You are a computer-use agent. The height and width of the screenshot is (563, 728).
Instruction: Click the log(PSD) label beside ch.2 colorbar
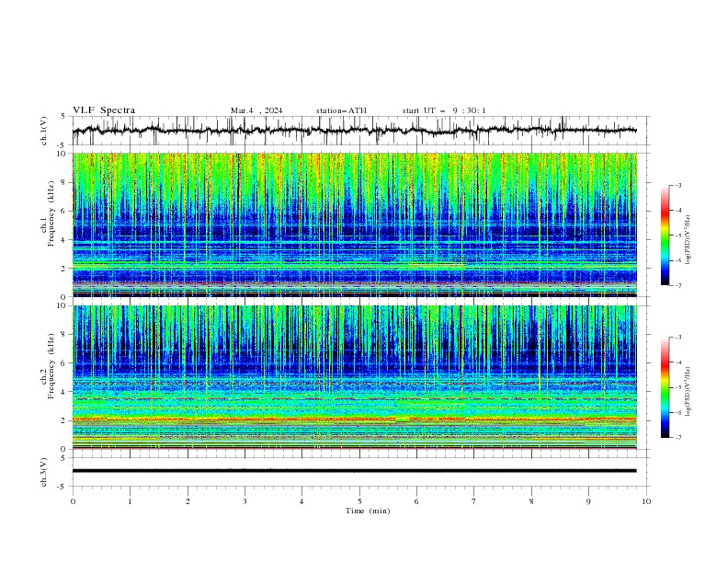pyautogui.click(x=688, y=391)
